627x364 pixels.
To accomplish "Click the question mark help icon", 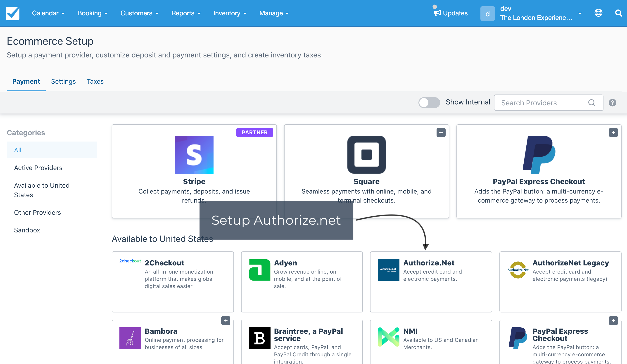I will point(612,103).
